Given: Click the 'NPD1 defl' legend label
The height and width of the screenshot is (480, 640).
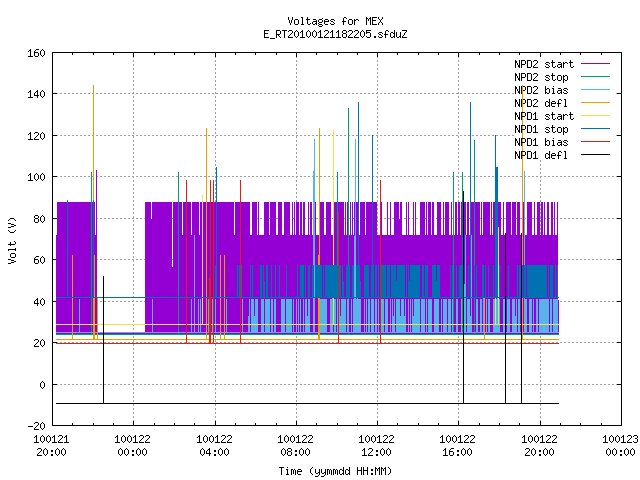Looking at the screenshot, I should click(541, 156).
